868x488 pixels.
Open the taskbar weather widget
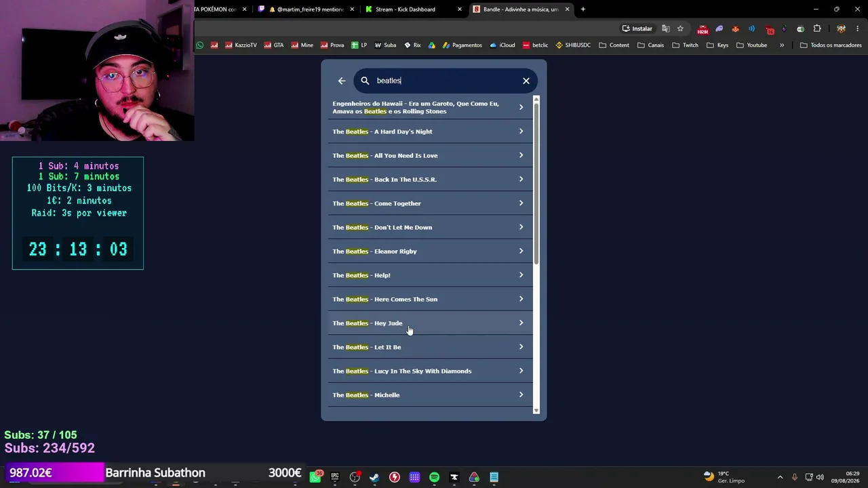coord(724,477)
